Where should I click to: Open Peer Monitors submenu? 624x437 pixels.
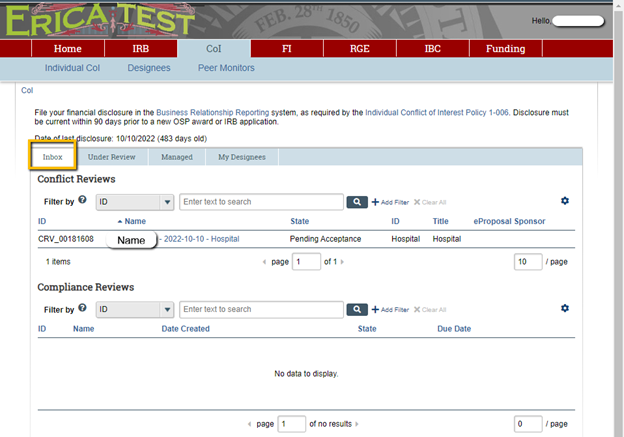226,68
